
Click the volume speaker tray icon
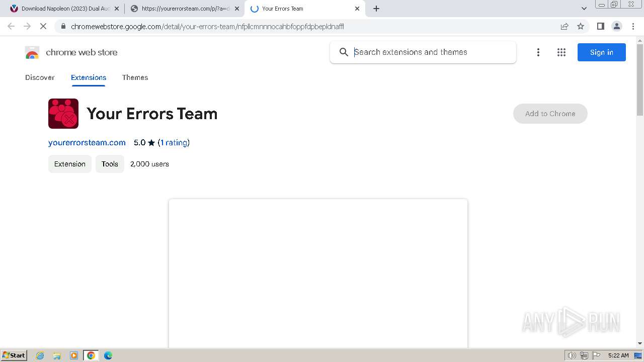coord(572,355)
